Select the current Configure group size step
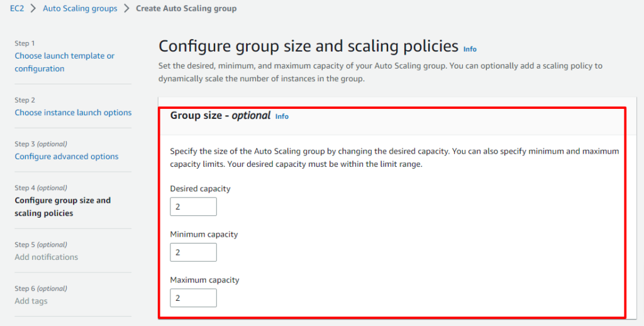 (x=62, y=207)
